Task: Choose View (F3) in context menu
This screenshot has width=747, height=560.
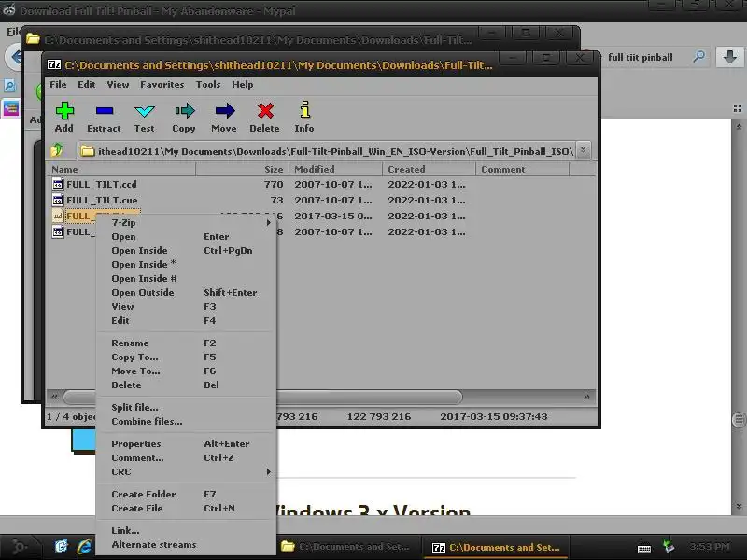Action: (185, 307)
